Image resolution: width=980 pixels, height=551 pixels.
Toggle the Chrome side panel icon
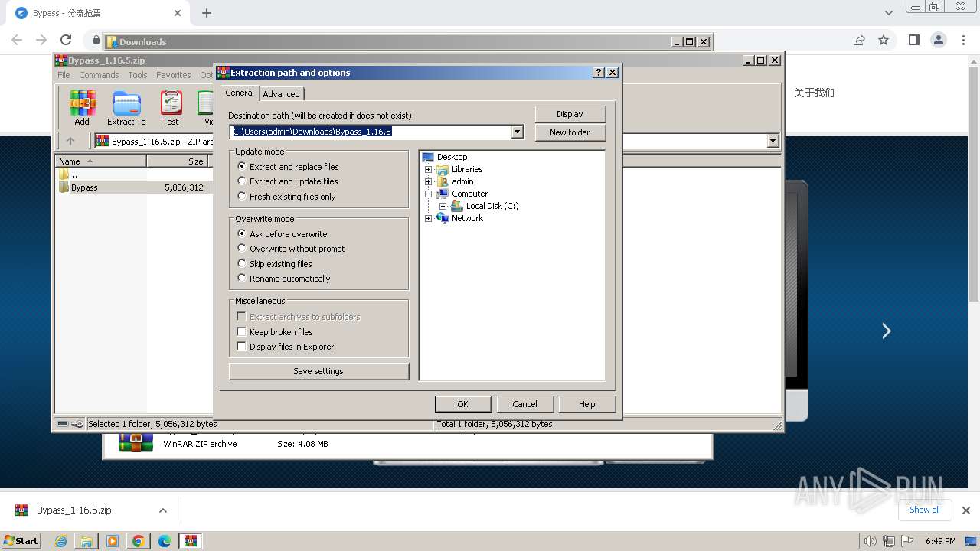[x=913, y=40]
